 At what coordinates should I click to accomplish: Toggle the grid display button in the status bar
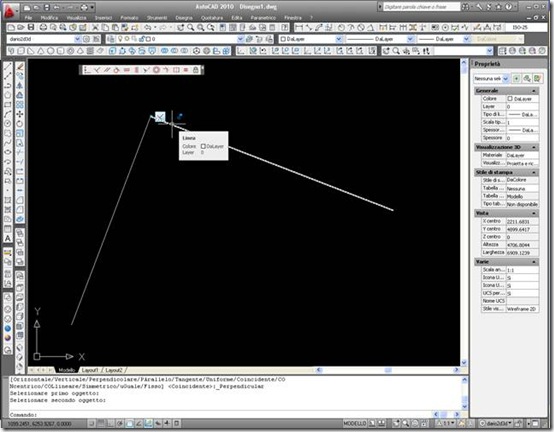pos(101,423)
